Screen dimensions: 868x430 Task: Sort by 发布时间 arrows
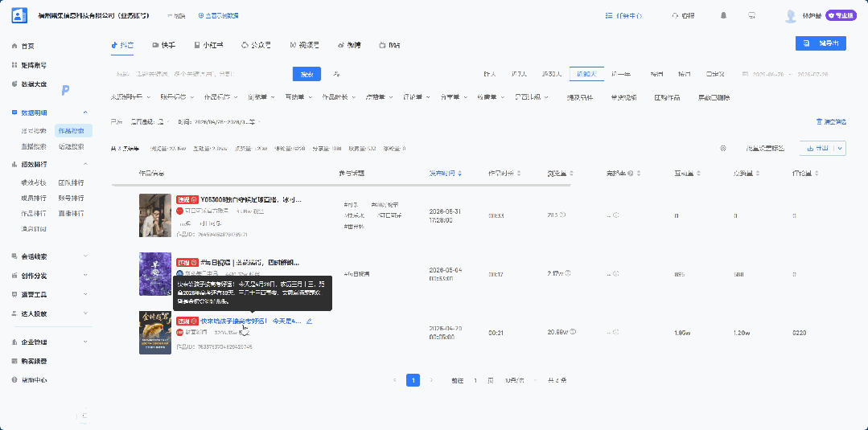click(459, 174)
